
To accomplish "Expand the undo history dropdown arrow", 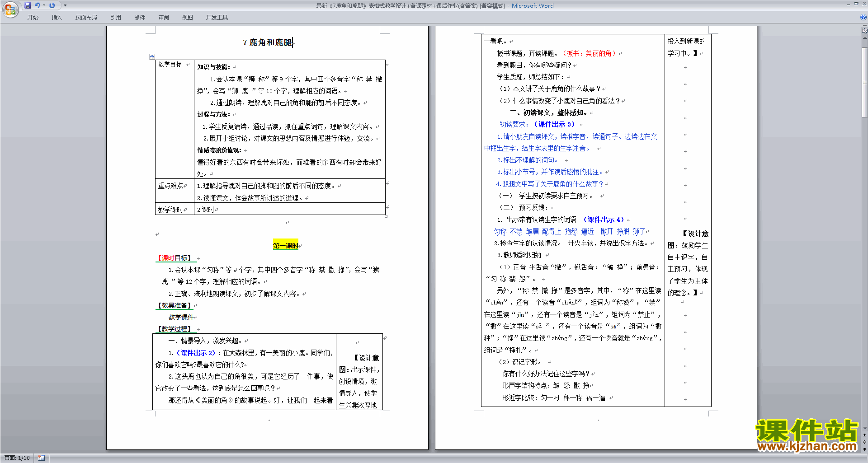I will tap(44, 5).
